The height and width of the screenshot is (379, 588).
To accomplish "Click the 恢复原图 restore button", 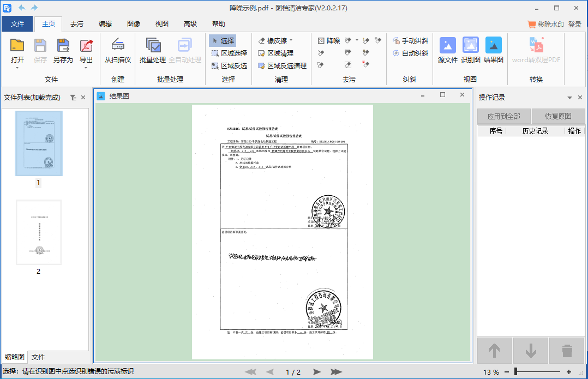I will [x=558, y=116].
